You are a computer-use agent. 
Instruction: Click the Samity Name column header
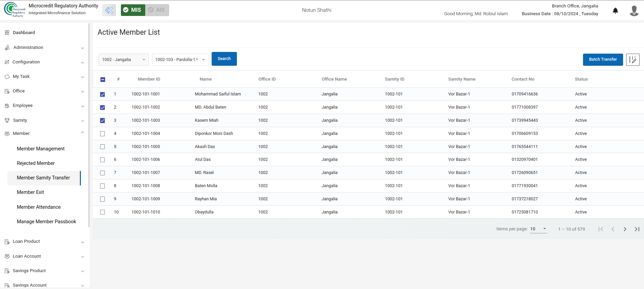(462, 79)
